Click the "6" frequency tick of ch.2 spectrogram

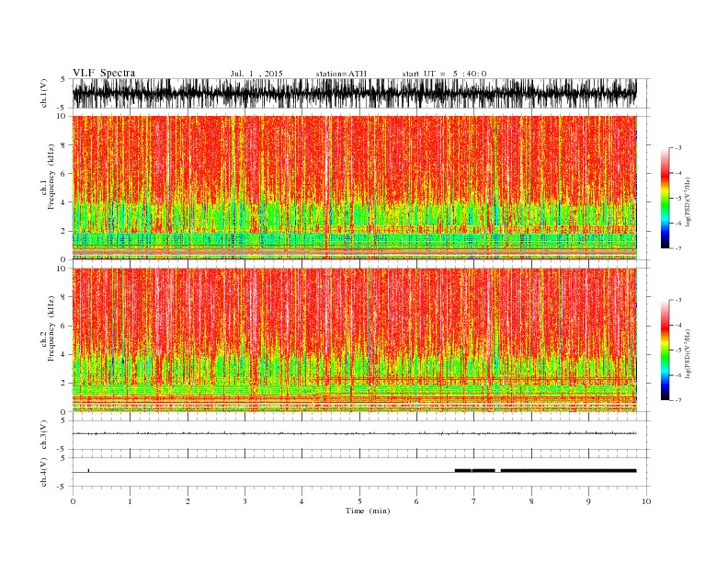click(64, 326)
